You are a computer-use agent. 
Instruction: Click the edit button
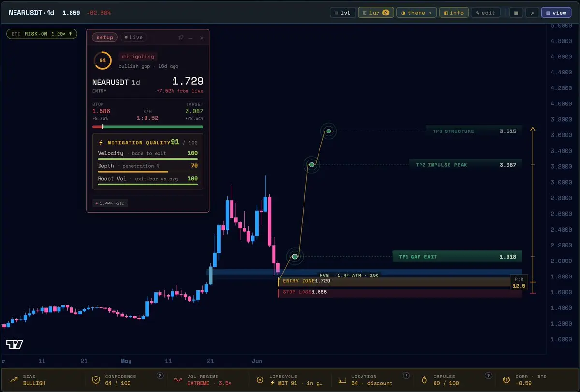(485, 13)
